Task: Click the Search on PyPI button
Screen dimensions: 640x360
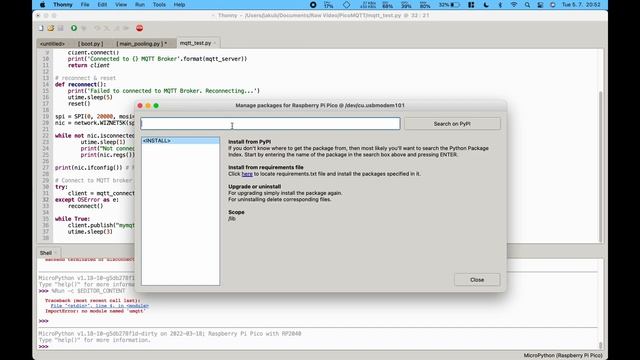Action: (x=452, y=124)
